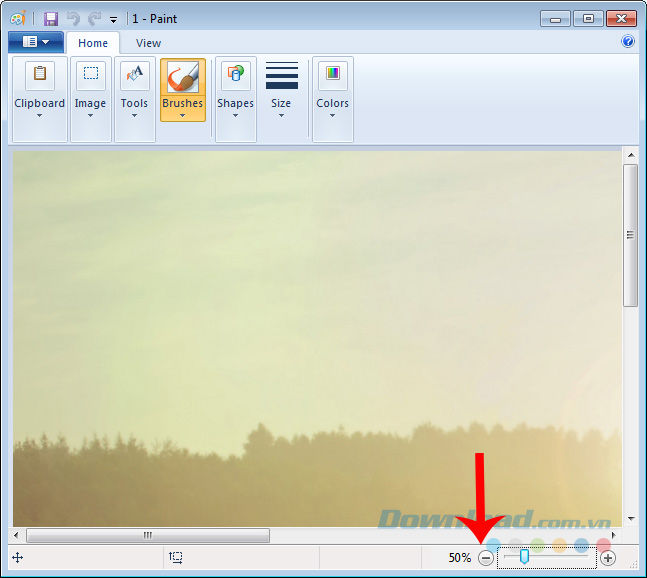Expand the Colors group arrow
Screen dimensions: 647x578
click(332, 116)
